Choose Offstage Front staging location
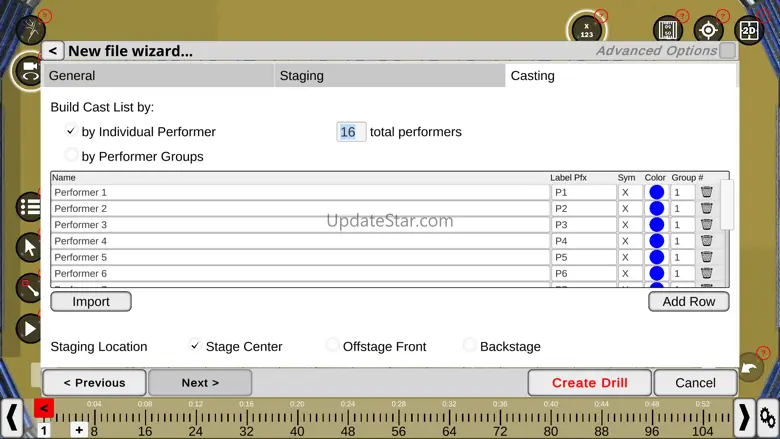780x439 pixels. (x=332, y=345)
